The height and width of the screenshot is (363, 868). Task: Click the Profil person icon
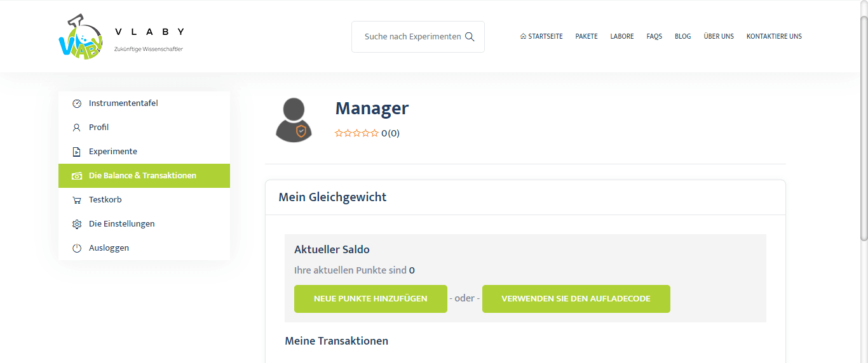click(x=77, y=128)
